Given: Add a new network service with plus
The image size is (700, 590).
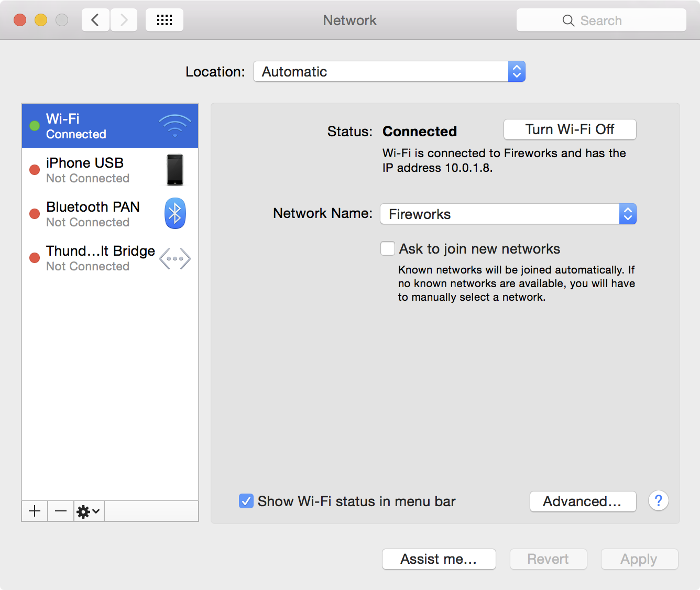Looking at the screenshot, I should point(35,511).
